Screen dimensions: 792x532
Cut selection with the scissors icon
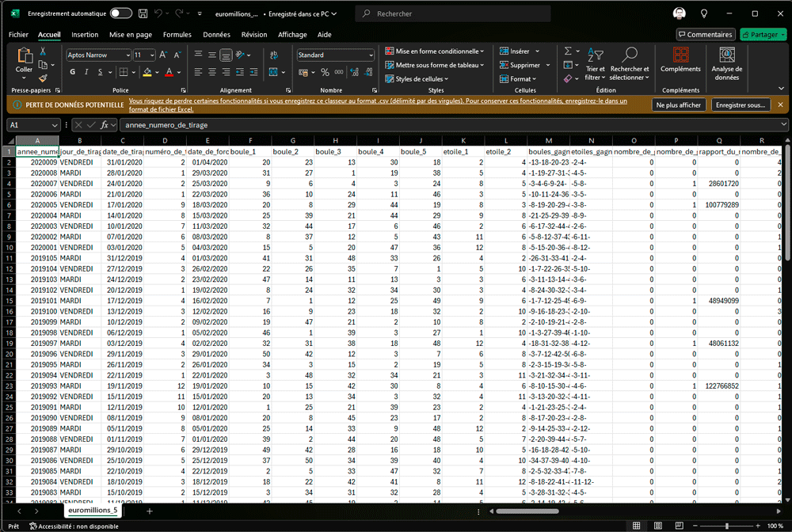click(43, 51)
